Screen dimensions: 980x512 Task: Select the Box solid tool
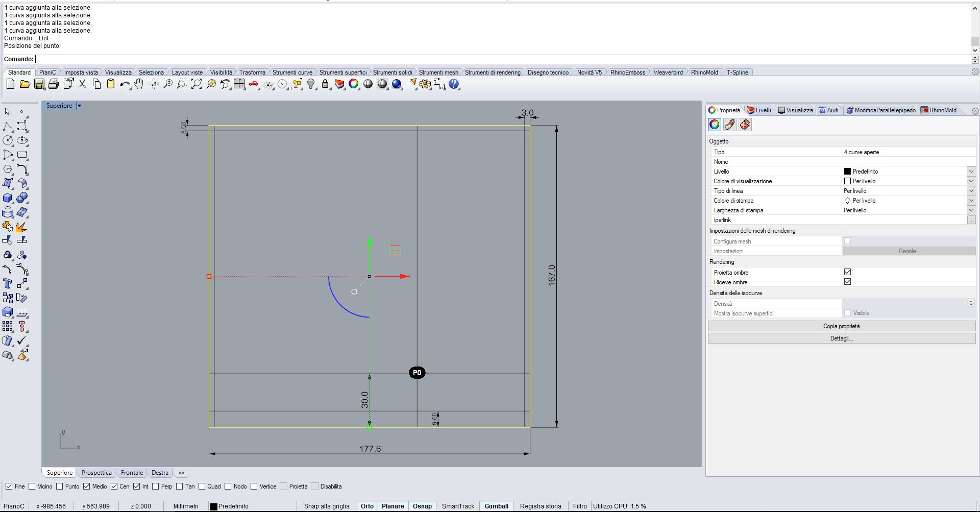[8, 198]
